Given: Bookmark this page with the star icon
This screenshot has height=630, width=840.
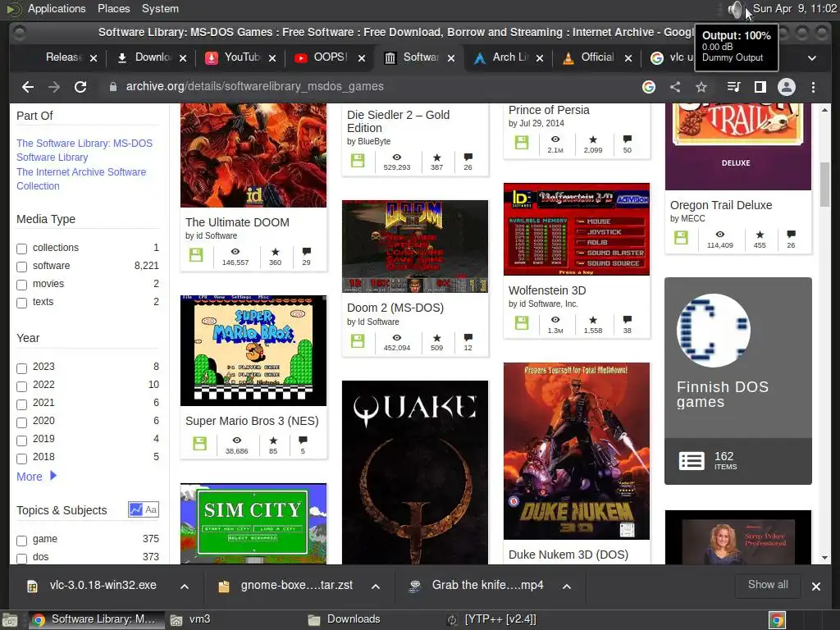Looking at the screenshot, I should point(701,87).
